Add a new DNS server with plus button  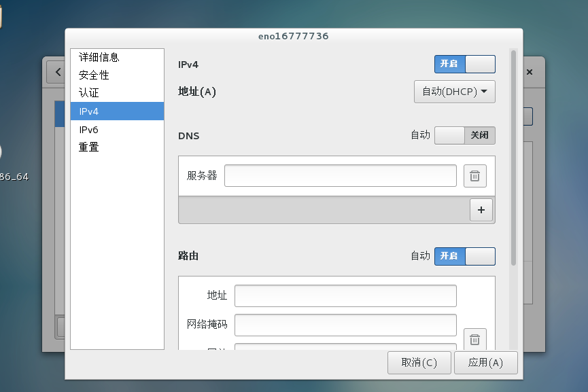pos(481,210)
